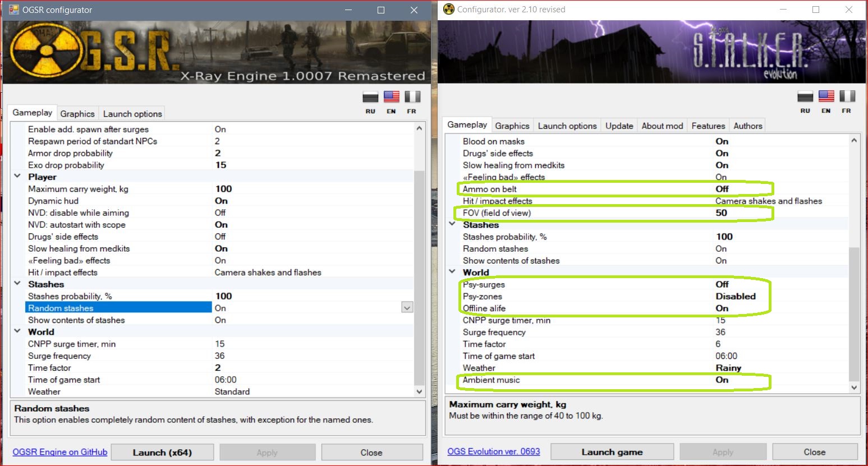
Task: Select the French flag in OGSR configurator
Action: tap(412, 96)
